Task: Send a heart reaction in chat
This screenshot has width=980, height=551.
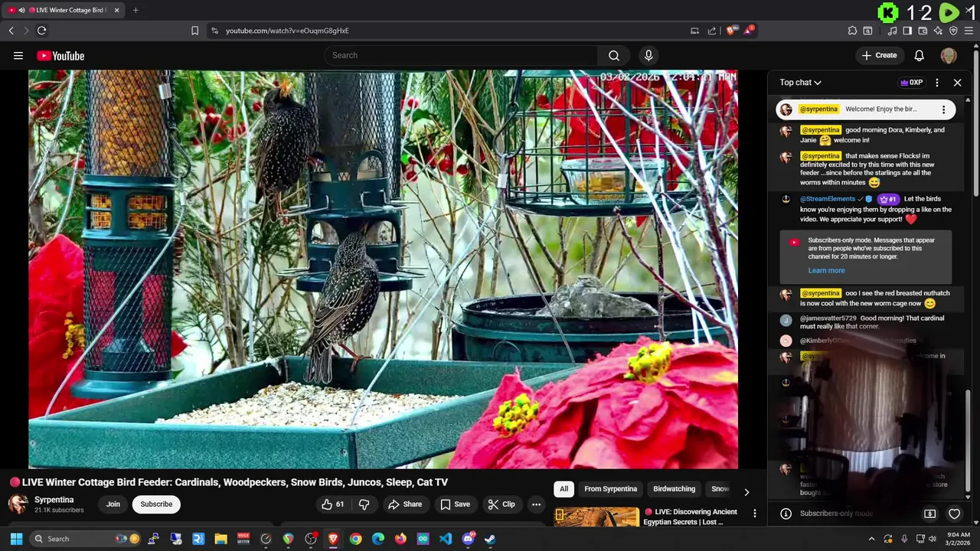Action: (x=954, y=514)
